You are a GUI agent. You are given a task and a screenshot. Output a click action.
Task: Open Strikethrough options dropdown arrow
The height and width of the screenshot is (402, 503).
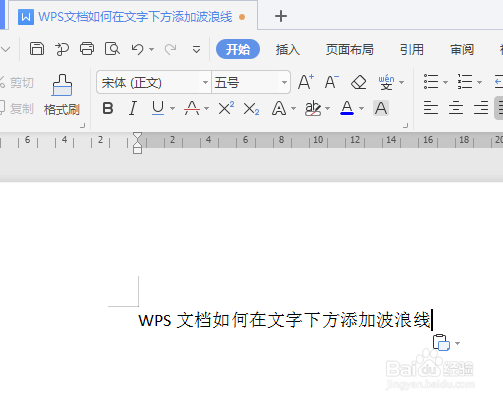pyautogui.click(x=206, y=109)
